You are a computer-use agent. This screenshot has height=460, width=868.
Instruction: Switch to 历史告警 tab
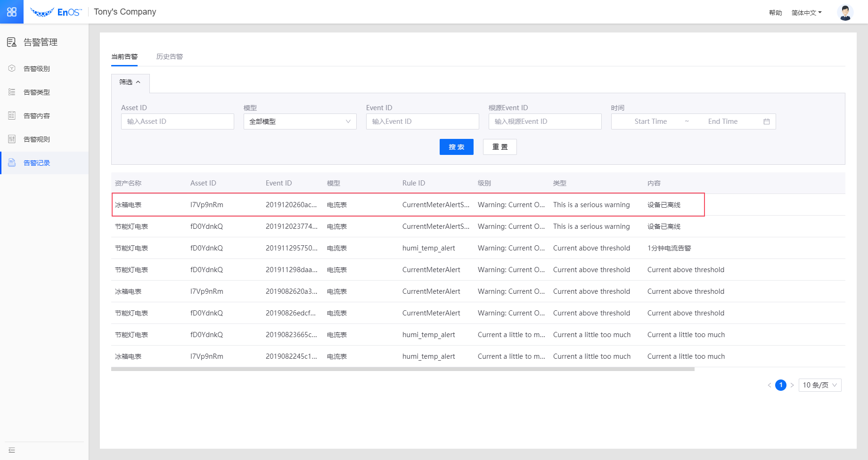[170, 56]
